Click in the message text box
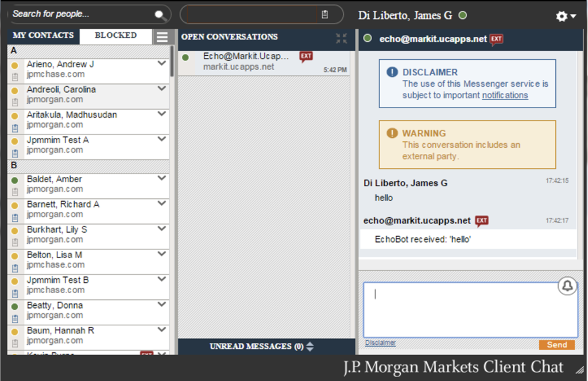The image size is (588, 381). pos(470,310)
